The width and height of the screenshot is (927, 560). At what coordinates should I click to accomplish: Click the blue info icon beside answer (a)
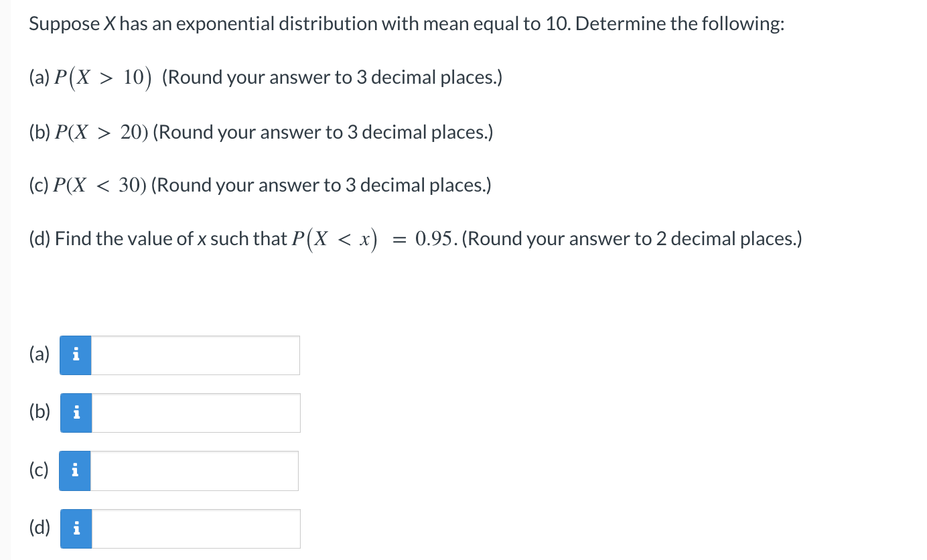tap(75, 354)
